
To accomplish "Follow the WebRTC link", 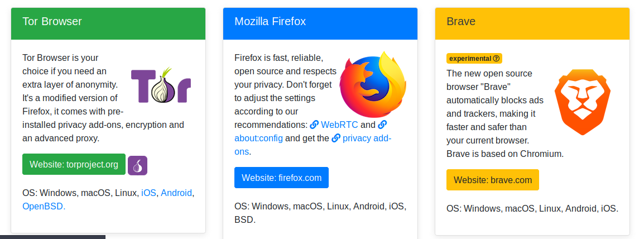I will [x=339, y=125].
